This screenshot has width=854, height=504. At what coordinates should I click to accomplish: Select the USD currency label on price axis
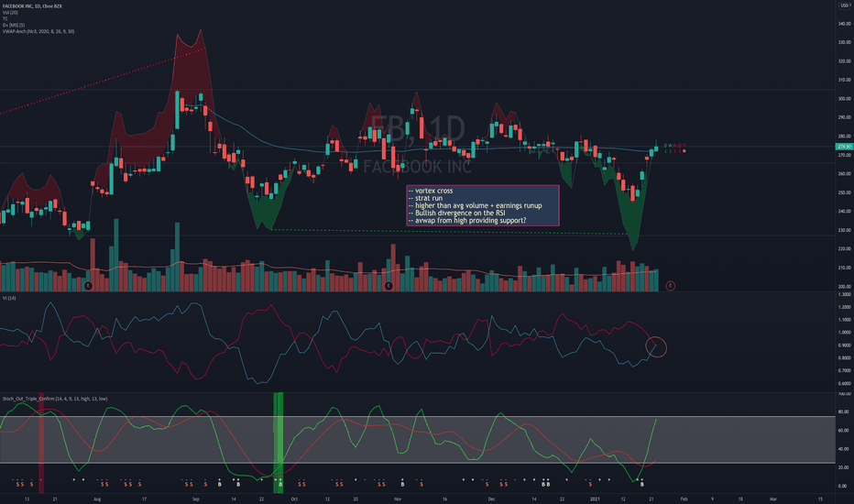845,5
